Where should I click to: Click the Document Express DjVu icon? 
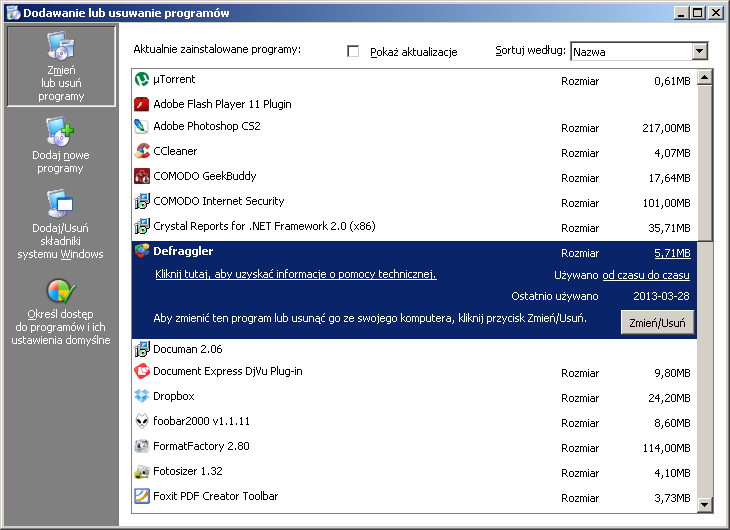click(142, 371)
